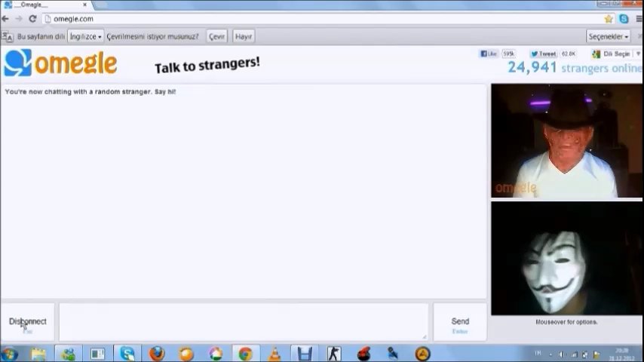The image size is (644, 362).
Task: Open the Chrome menu icon
Action: (x=639, y=19)
